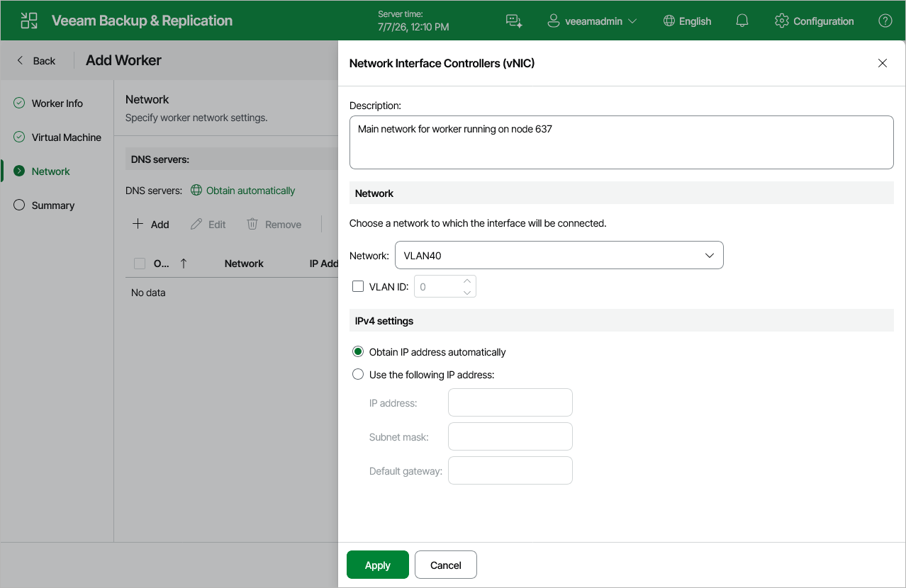This screenshot has height=588, width=906.
Task: Click the VLAN ID number field
Action: tap(445, 286)
